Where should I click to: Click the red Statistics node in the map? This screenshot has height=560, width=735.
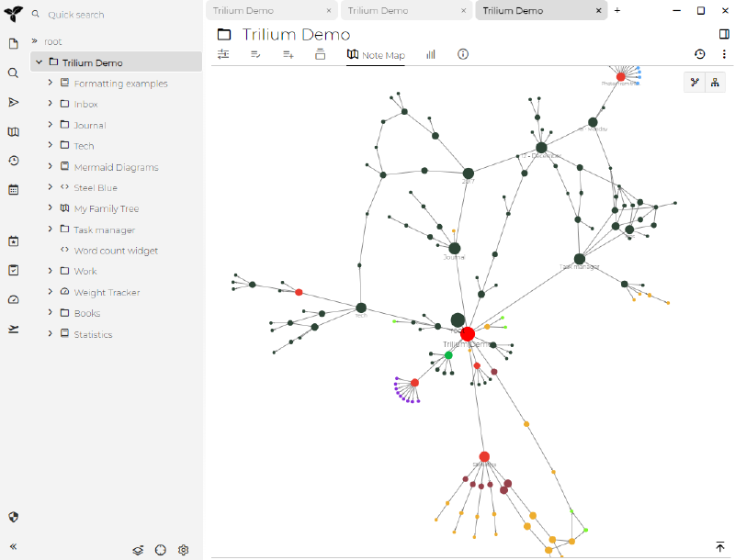pyautogui.click(x=484, y=456)
